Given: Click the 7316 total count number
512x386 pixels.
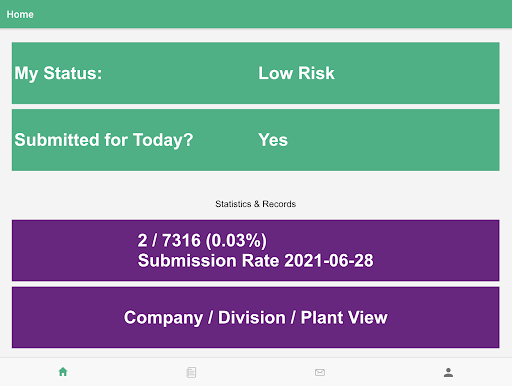Looking at the screenshot, I should pos(181,241).
